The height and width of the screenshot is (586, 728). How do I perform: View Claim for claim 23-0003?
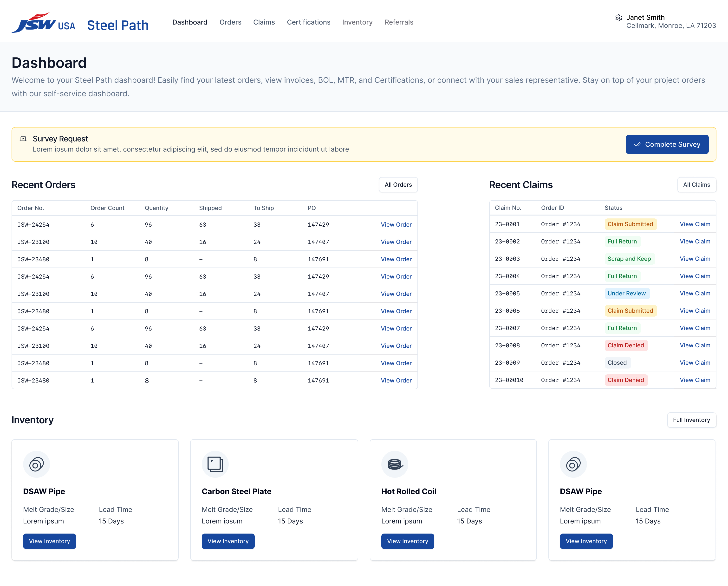(x=695, y=259)
